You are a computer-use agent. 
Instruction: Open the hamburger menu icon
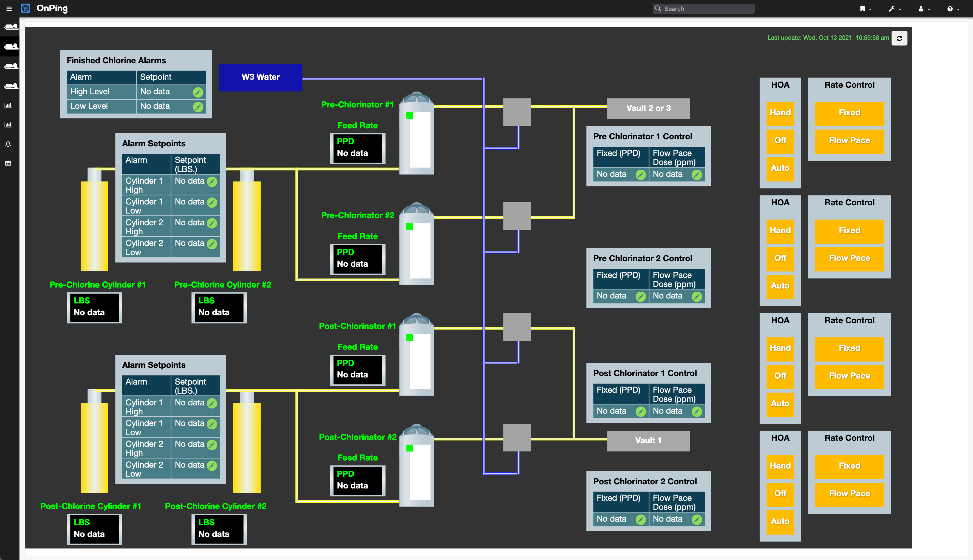coord(9,8)
